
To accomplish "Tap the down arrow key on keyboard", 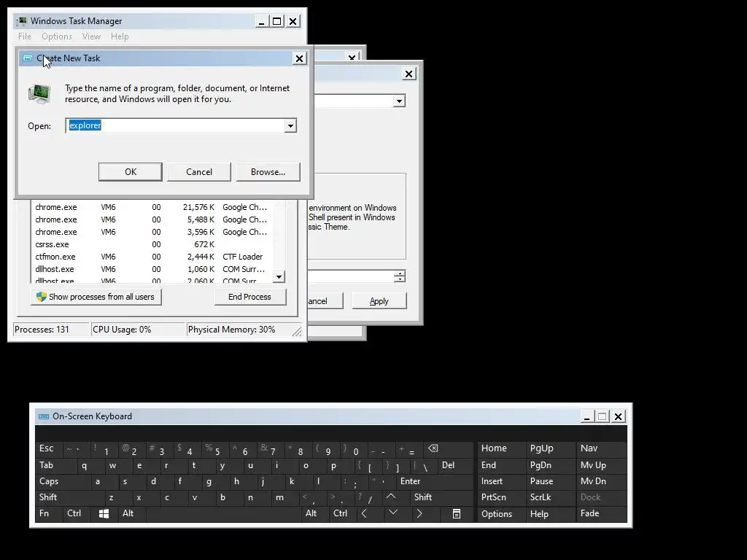I will point(392,513).
